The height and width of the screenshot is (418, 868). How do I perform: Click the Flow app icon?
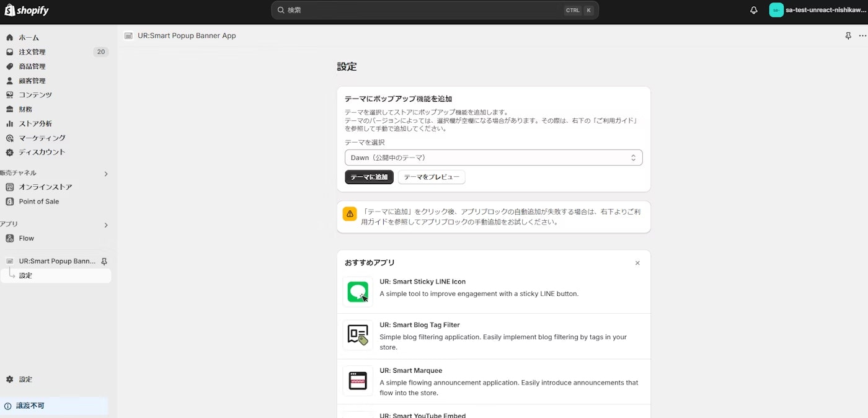(9, 238)
